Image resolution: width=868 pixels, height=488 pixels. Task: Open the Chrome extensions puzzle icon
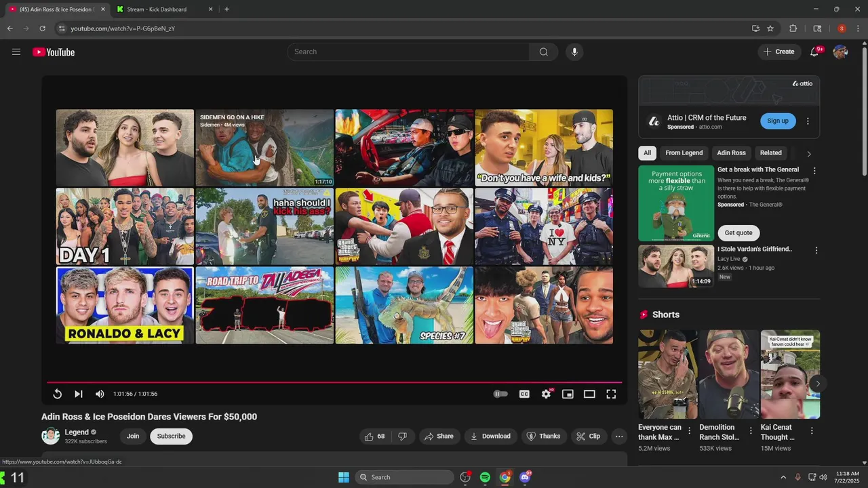tap(793, 28)
